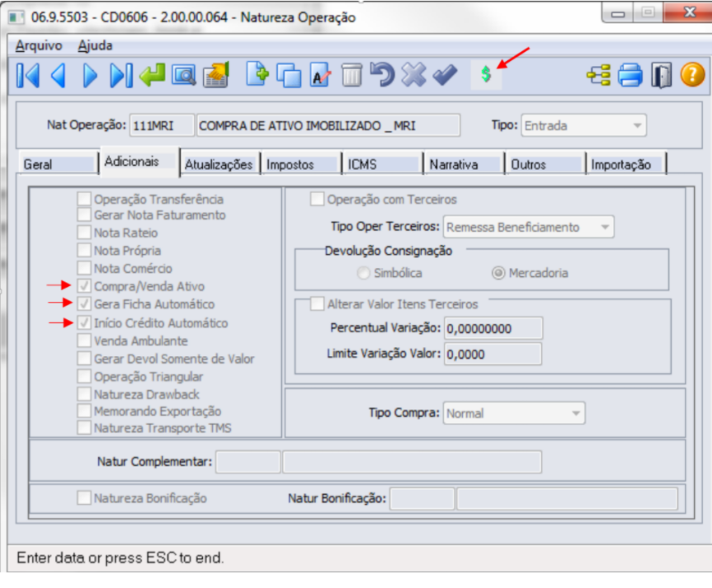Toggle Alterar Valor Itens Terceiros checkbox
Screen dimensions: 712x588
click(317, 303)
